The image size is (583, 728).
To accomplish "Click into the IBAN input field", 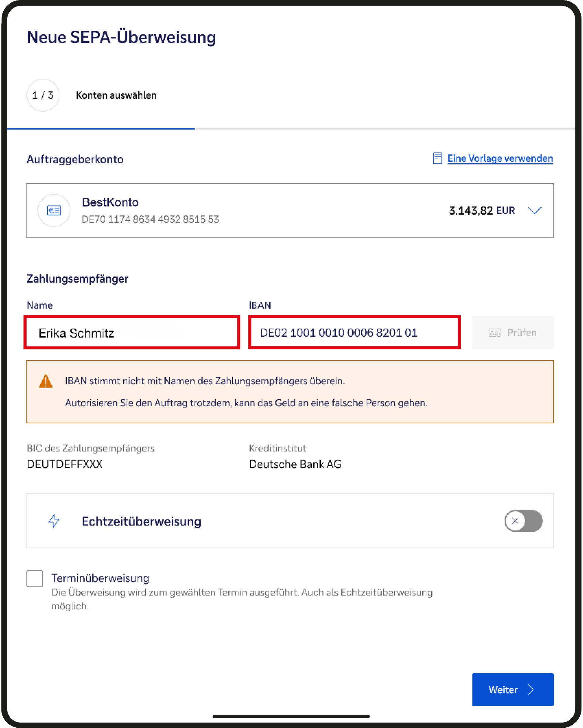I will click(354, 333).
